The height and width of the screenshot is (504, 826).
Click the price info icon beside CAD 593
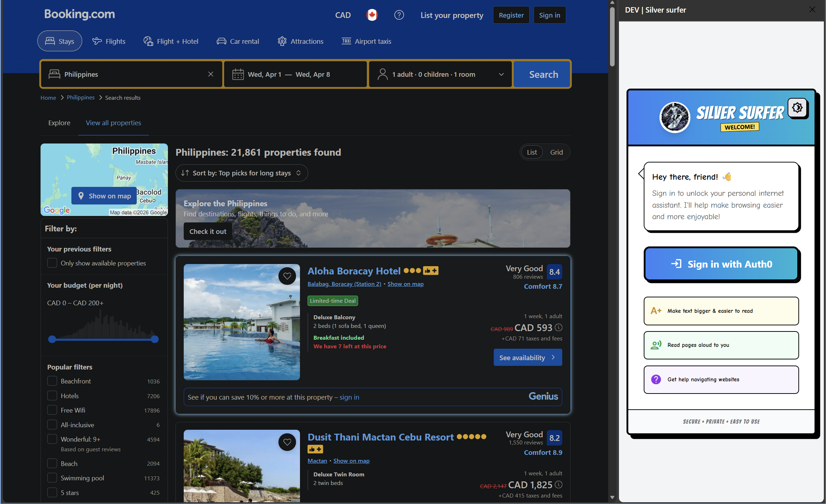[x=559, y=328]
